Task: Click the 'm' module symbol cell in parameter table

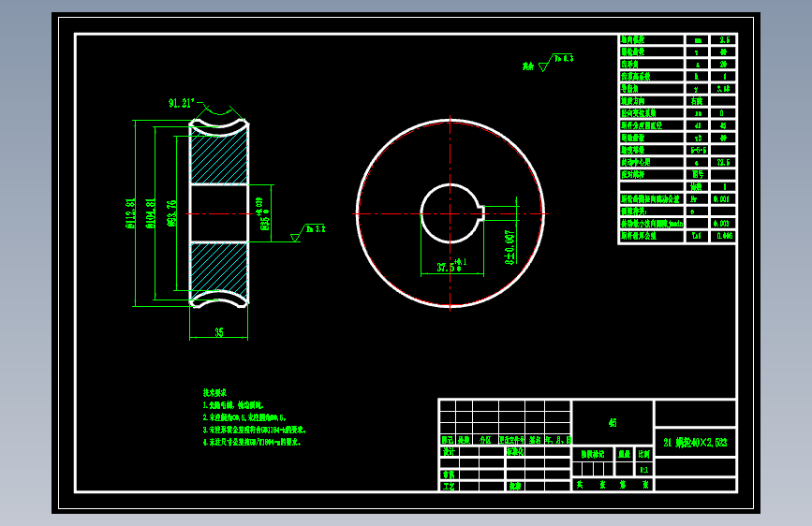Action: coord(698,40)
